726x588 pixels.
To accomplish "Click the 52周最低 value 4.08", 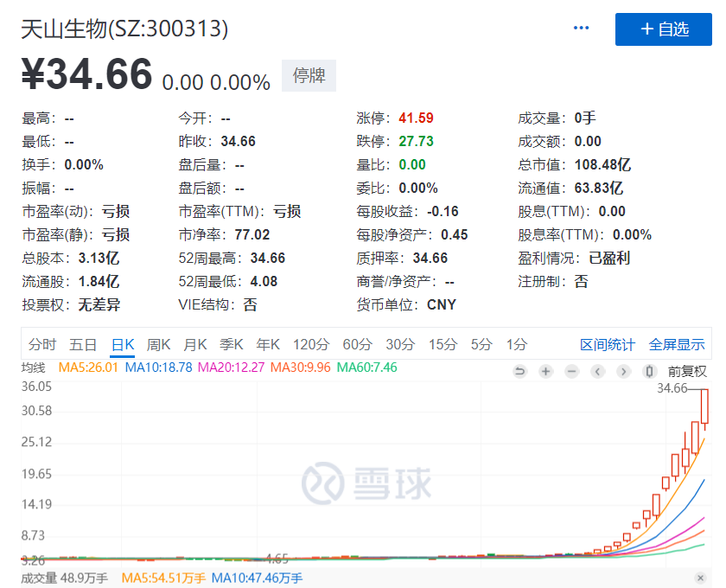I will click(x=264, y=282).
